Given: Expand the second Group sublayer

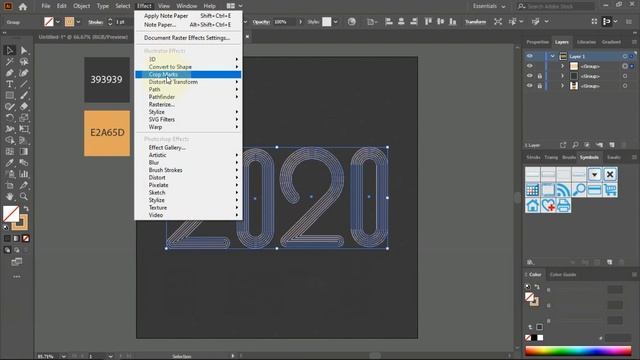Looking at the screenshot, I should pos(562,76).
